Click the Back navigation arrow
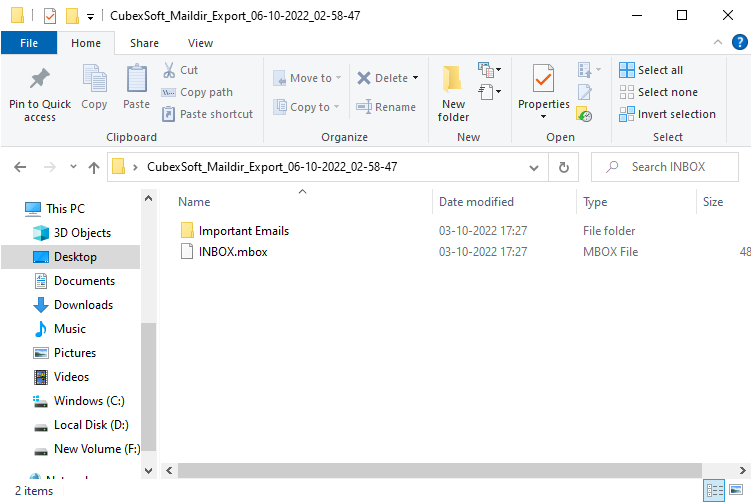752x503 pixels. [20, 167]
